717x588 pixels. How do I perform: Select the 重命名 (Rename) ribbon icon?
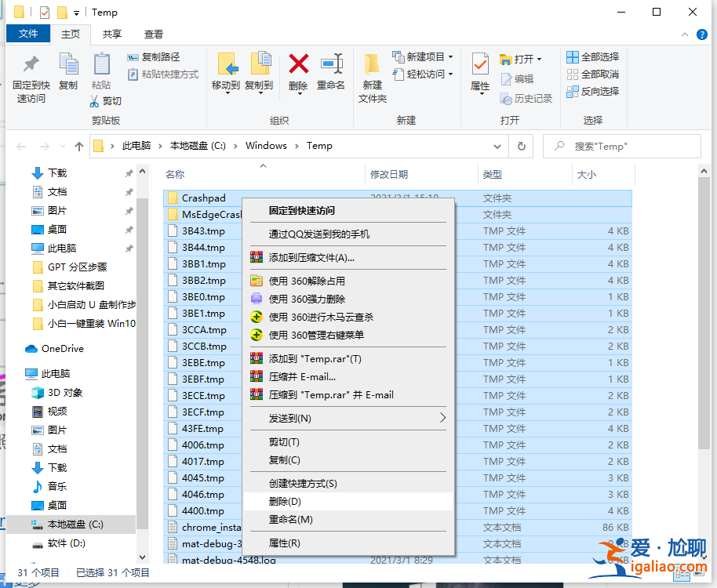point(330,74)
